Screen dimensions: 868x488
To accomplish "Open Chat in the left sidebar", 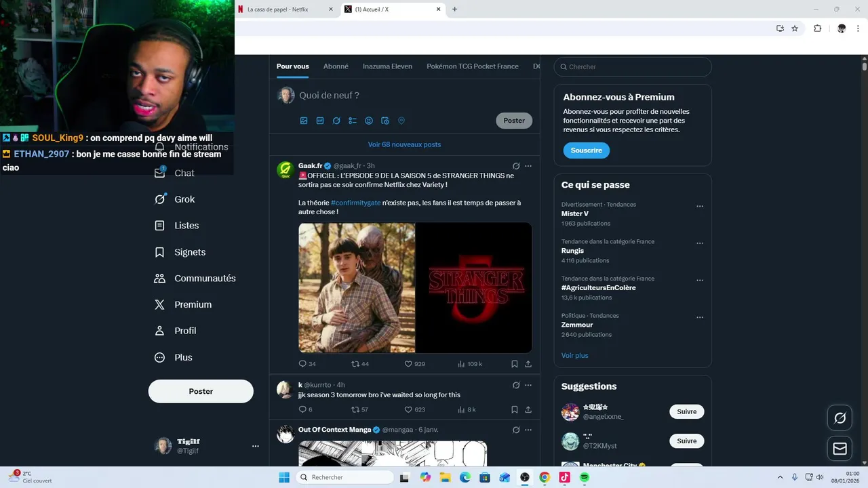I will 174,173.
